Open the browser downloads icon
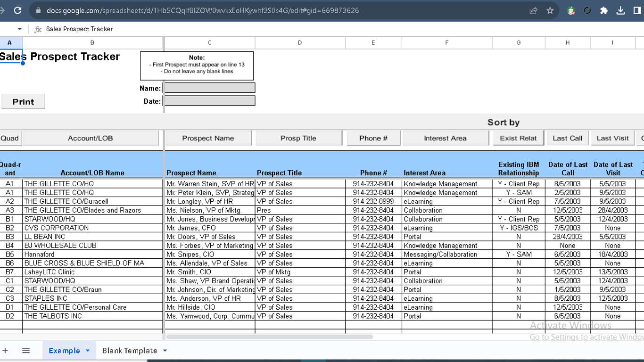 [620, 10]
